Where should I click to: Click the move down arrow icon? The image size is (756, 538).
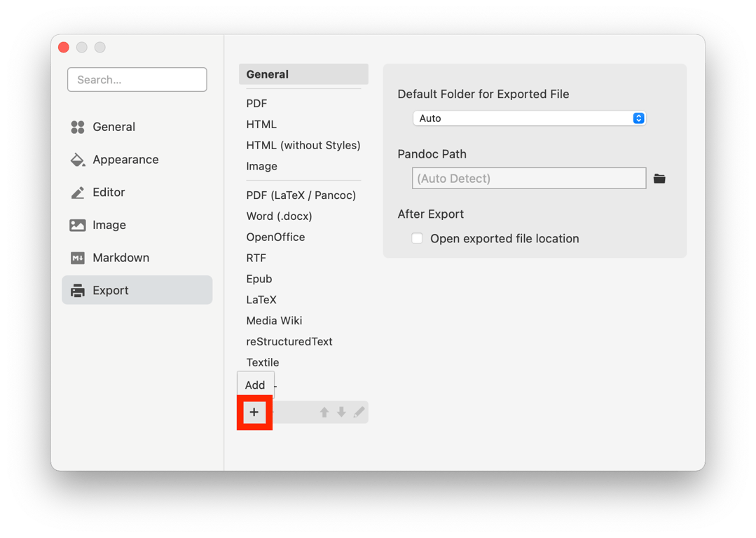[x=341, y=413]
